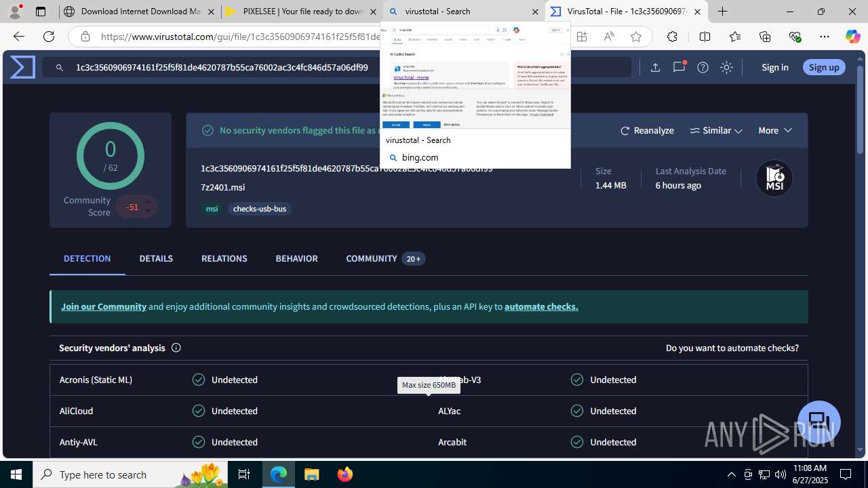The width and height of the screenshot is (868, 488).
Task: Open the Action Center notification icon
Action: coord(846,474)
